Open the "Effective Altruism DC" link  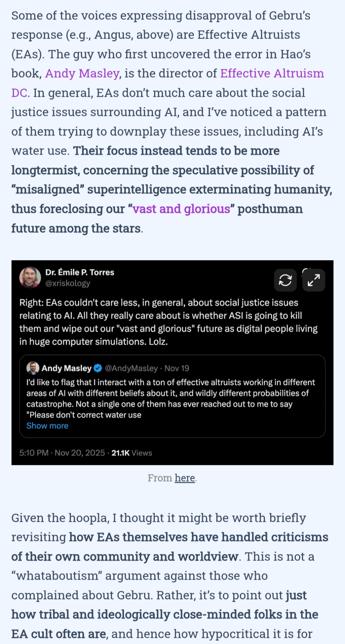(272, 73)
